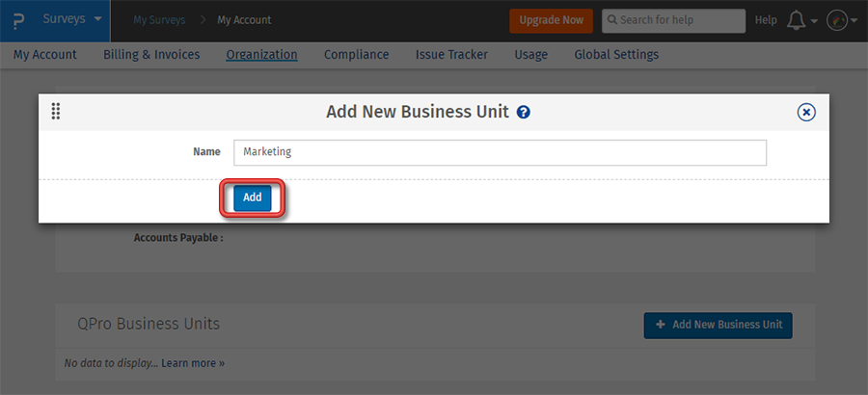Click the help question mark beside dialog title

coord(524,112)
